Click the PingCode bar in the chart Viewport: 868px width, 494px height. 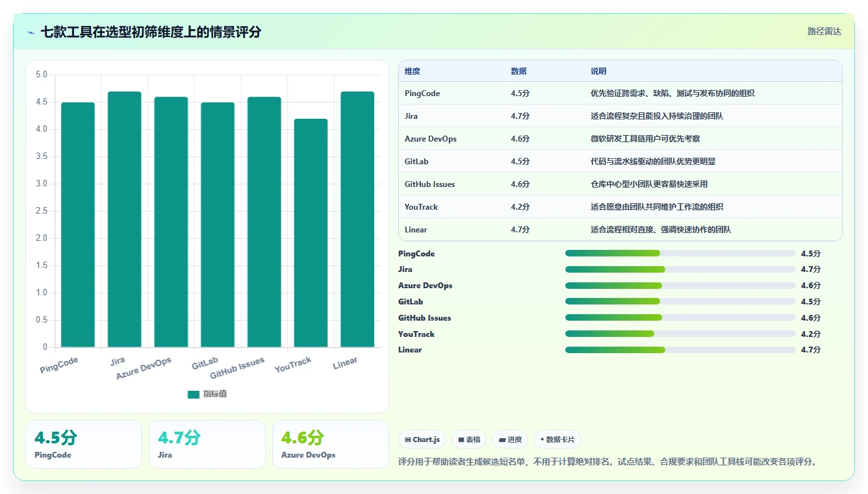tap(78, 225)
